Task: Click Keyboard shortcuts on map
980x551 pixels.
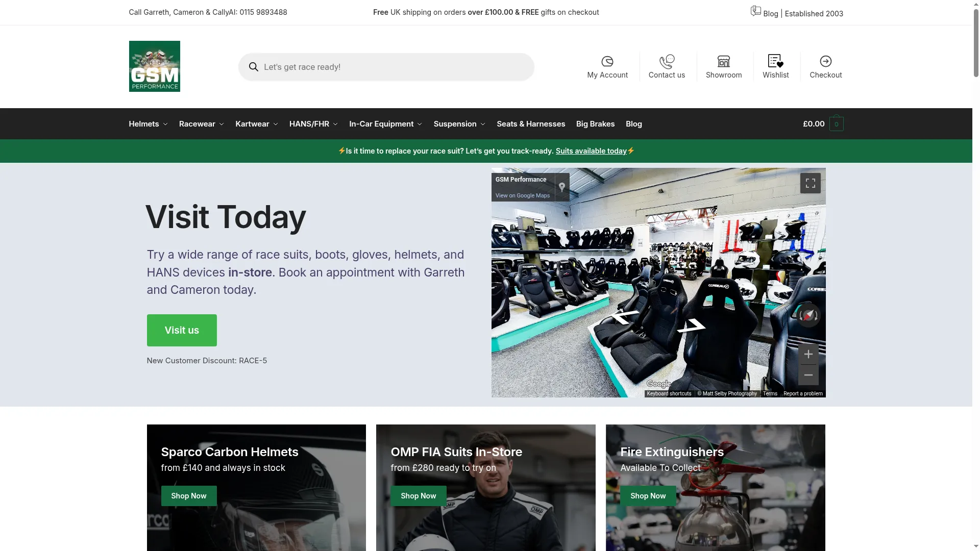Action: [x=669, y=394]
